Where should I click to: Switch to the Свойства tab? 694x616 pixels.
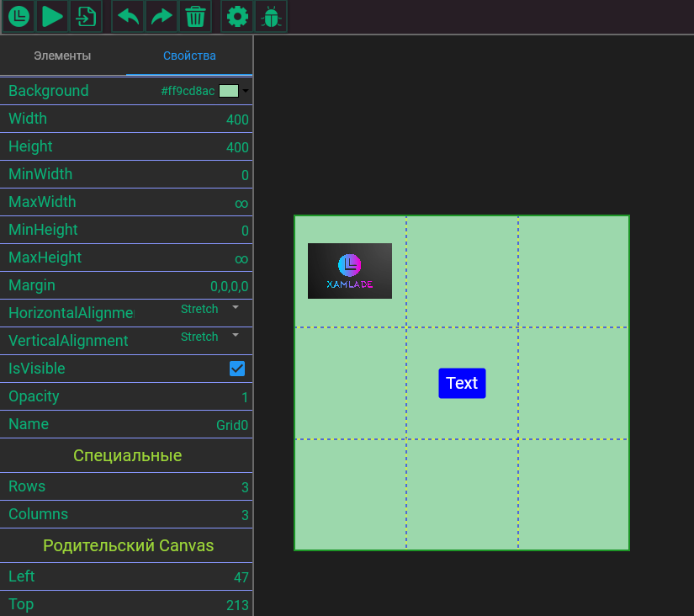coord(189,56)
